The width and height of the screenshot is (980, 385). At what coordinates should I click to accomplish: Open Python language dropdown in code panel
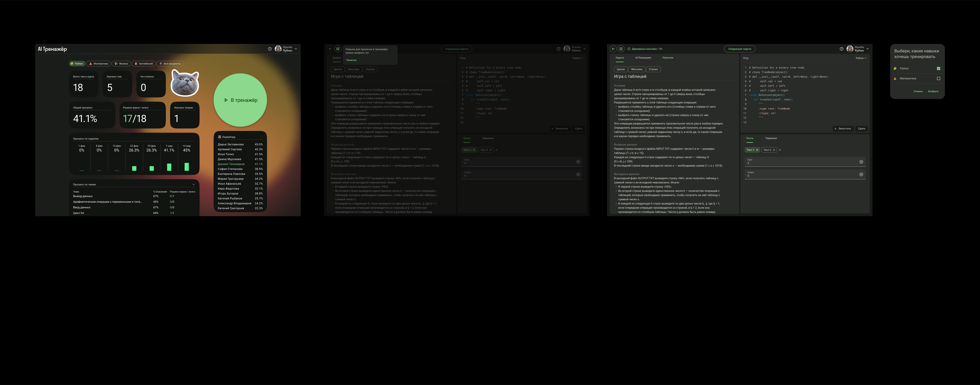click(x=860, y=58)
